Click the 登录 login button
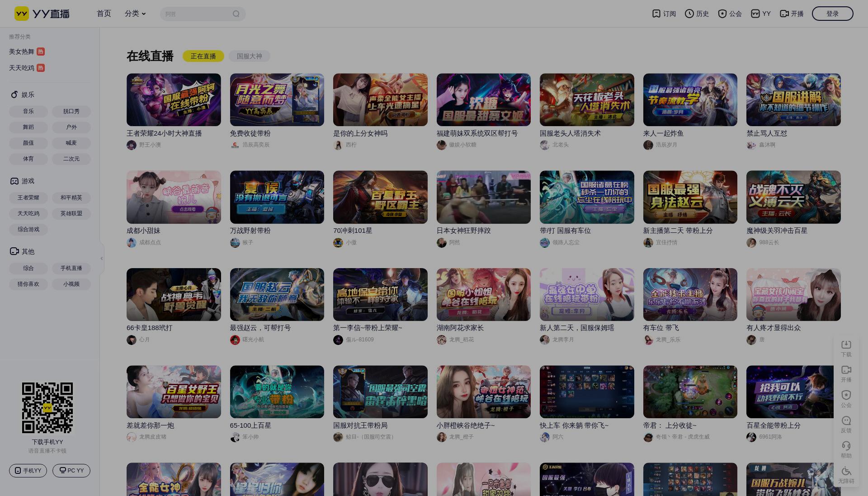868x496 pixels. [x=832, y=14]
